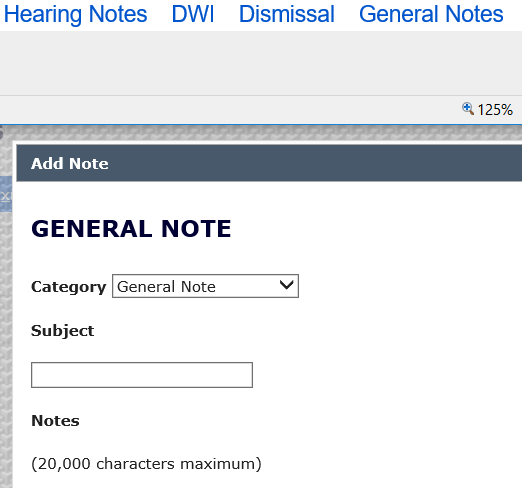Click the Notes label
This screenshot has width=522, height=488.
55,421
